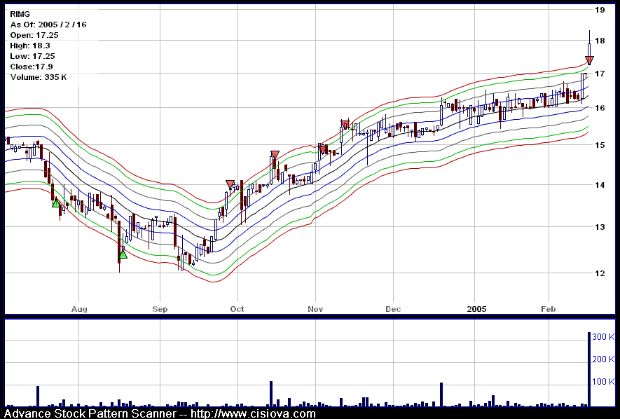Click the 300 K volume axis label
Screen dimensions: 620x419
(x=604, y=337)
